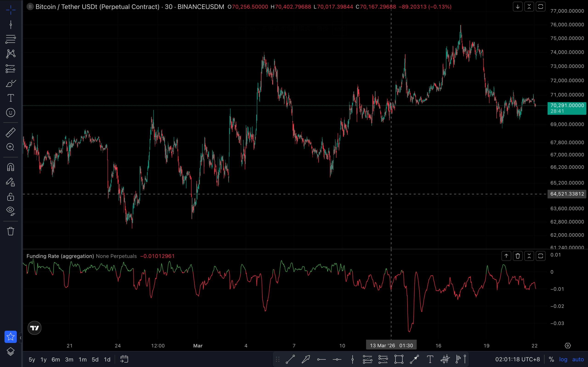Open chart settings gear at time axis
The image size is (588, 367).
568,346
